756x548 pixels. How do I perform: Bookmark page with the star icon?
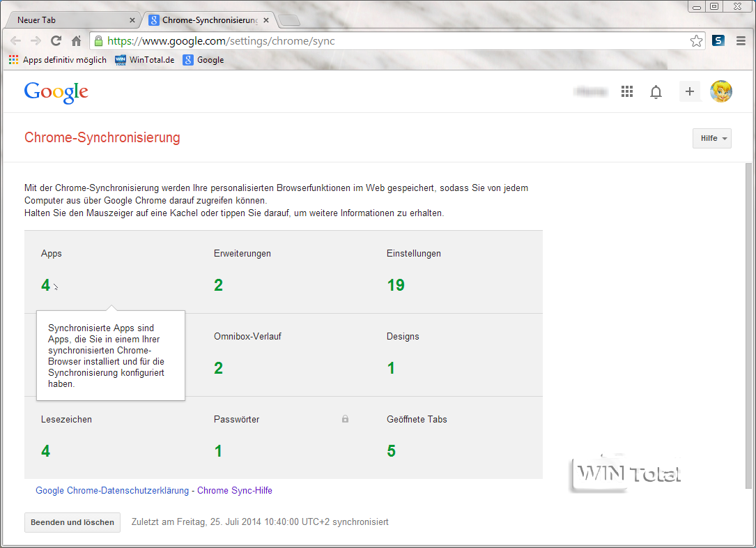[x=696, y=41]
